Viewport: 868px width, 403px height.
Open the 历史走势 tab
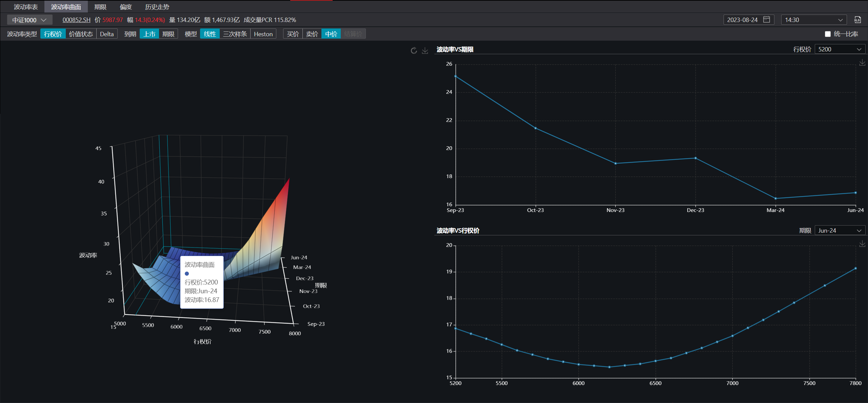pyautogui.click(x=157, y=7)
